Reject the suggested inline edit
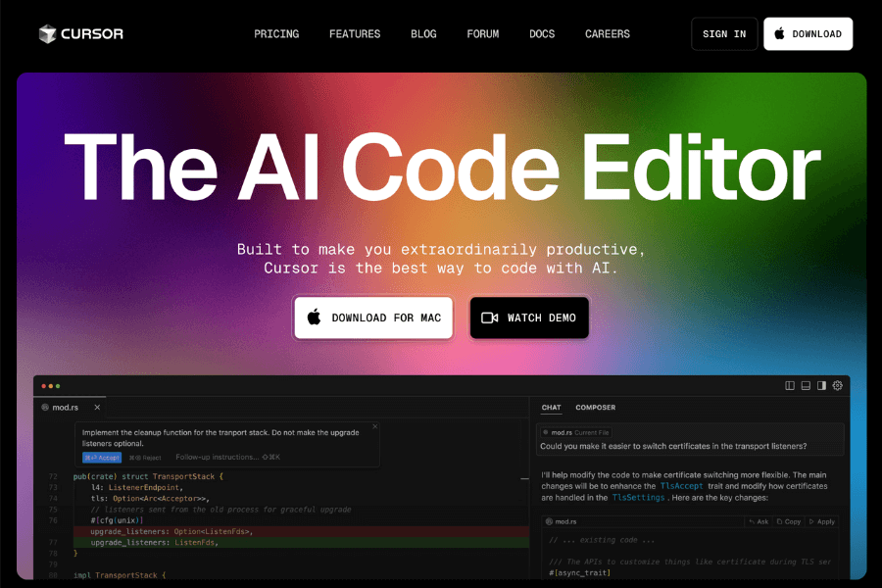The width and height of the screenshot is (882, 588). click(x=145, y=458)
